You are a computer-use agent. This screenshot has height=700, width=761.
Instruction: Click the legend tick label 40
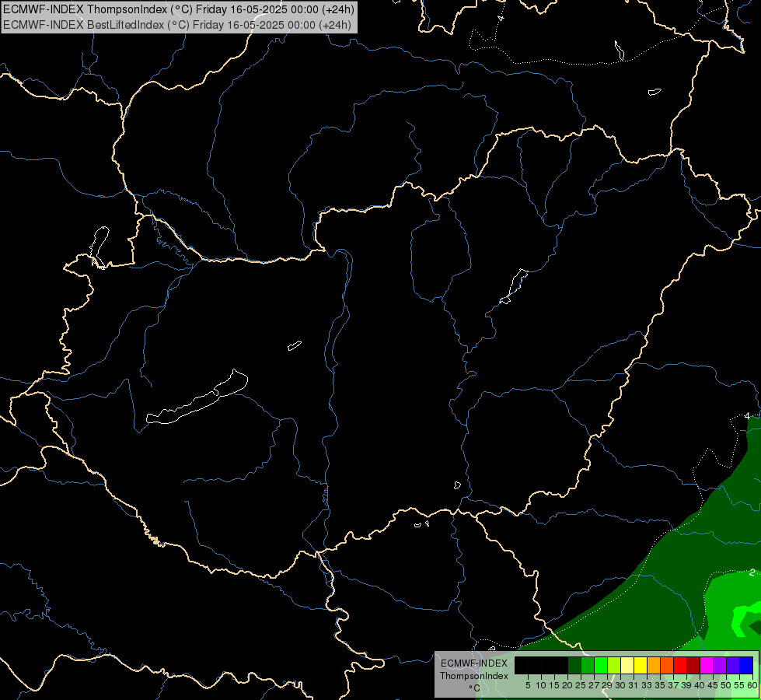click(x=700, y=685)
